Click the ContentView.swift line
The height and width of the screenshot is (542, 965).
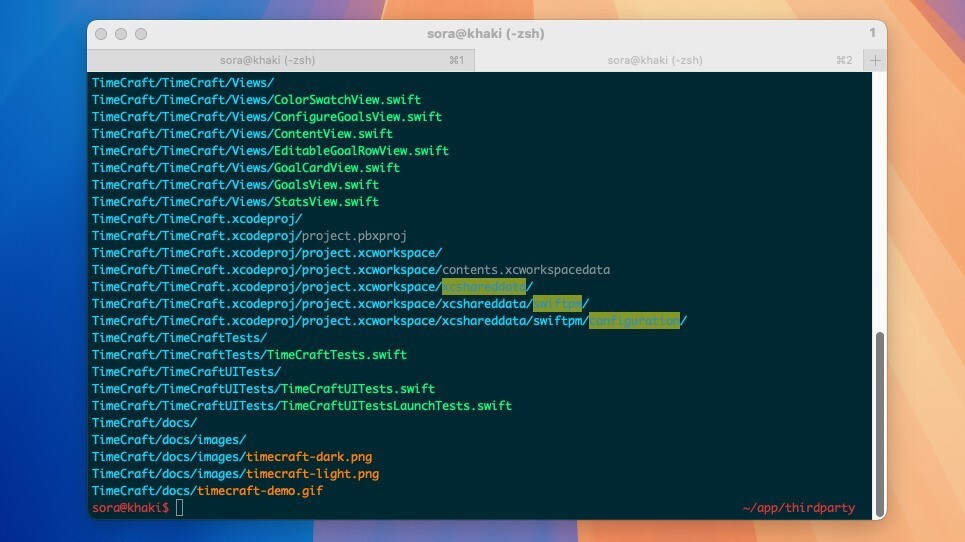click(x=242, y=134)
